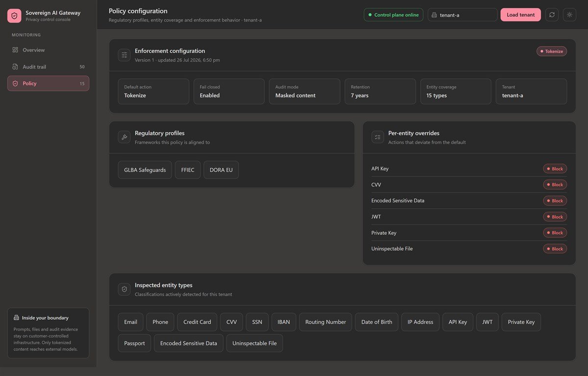Click the API Key entity type chip
588x376 pixels.
[x=458, y=322]
